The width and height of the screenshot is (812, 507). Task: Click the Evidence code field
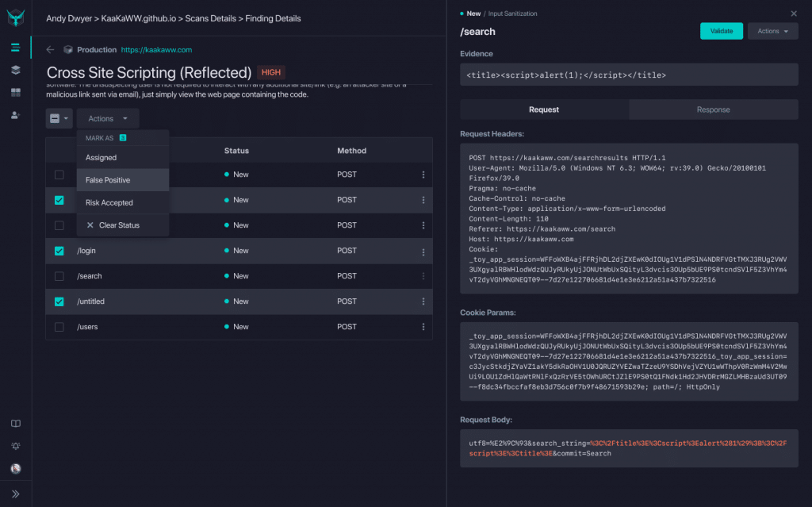(629, 75)
